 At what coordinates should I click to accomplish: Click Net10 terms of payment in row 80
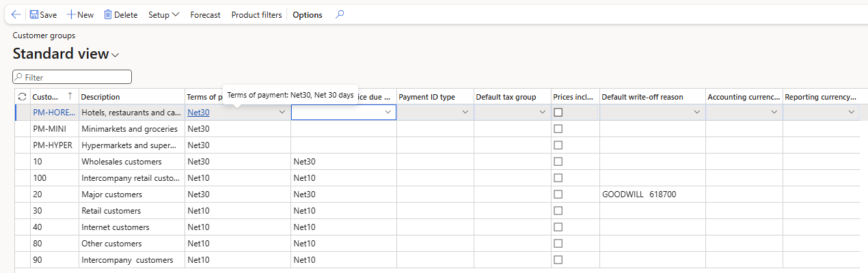tap(238, 244)
